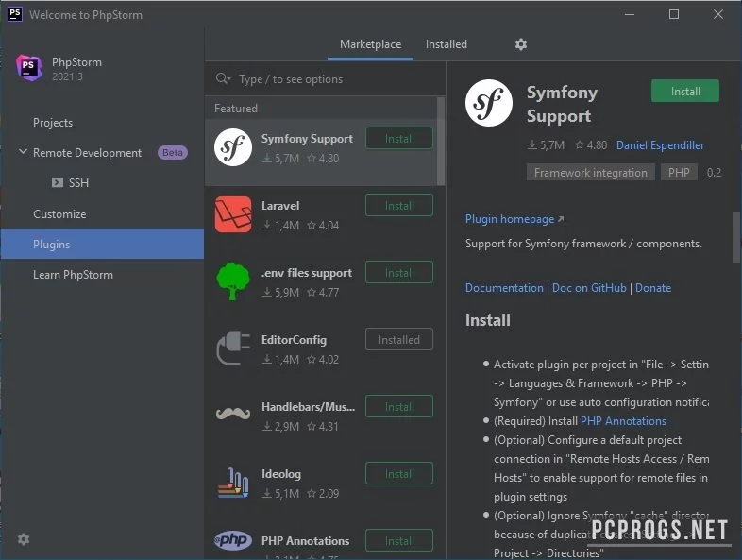Install .env files support plugin

pos(399,272)
